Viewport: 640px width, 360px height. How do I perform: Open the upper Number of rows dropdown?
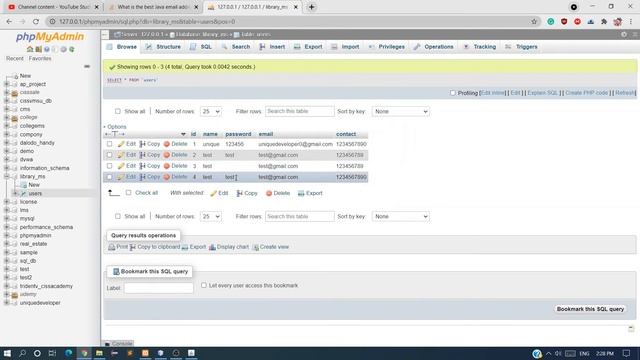click(211, 111)
